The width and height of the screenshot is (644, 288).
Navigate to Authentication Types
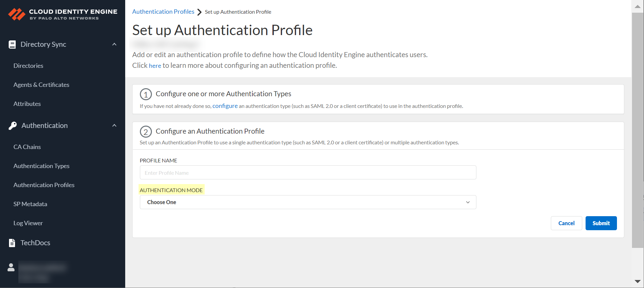pyautogui.click(x=41, y=166)
